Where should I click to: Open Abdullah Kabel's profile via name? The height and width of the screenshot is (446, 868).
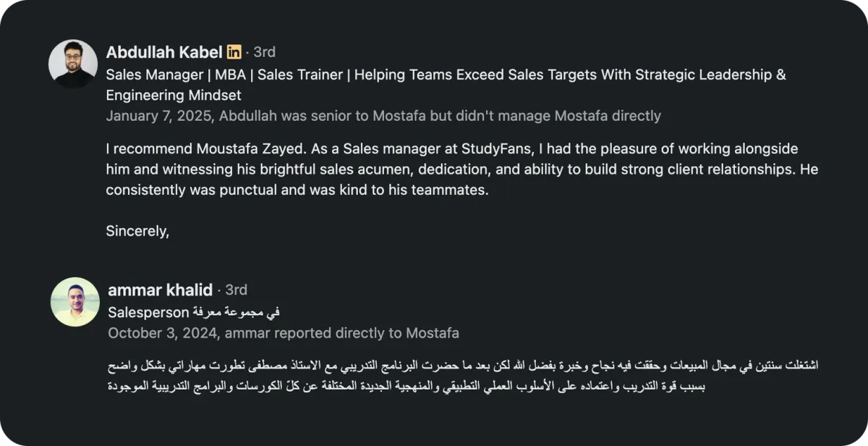163,52
